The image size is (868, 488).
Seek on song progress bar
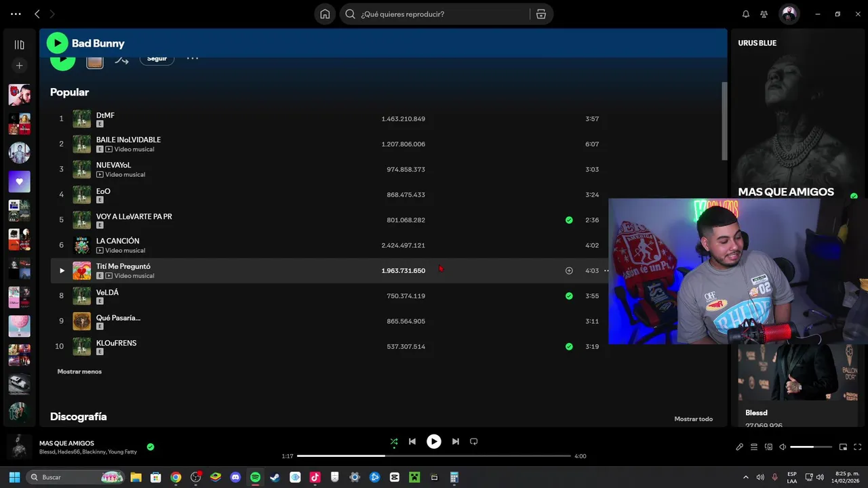coord(434,456)
